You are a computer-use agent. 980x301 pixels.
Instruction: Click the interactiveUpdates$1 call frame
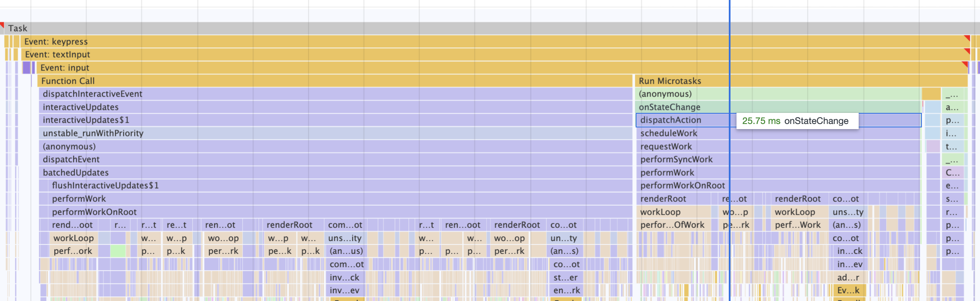point(335,120)
